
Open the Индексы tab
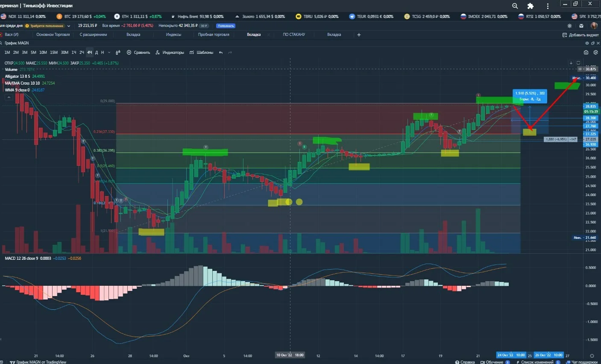[173, 35]
